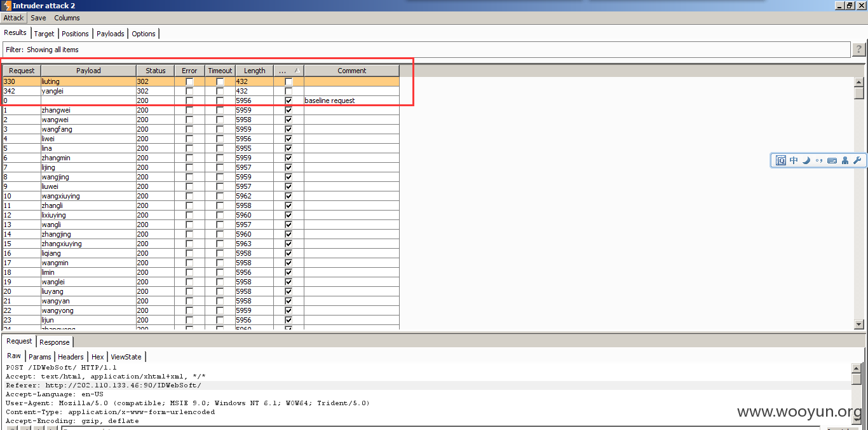The width and height of the screenshot is (868, 430).
Task: Select the liuyang payload cell
Action: [x=88, y=291]
